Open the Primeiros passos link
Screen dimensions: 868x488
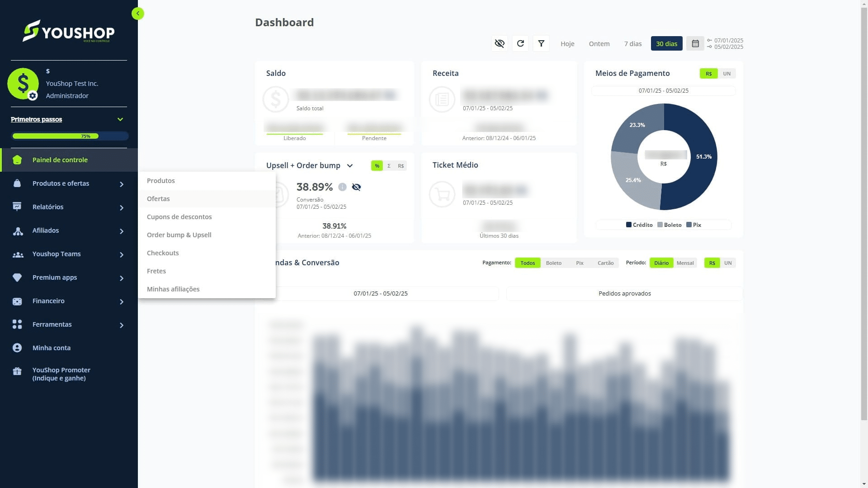pos(37,119)
